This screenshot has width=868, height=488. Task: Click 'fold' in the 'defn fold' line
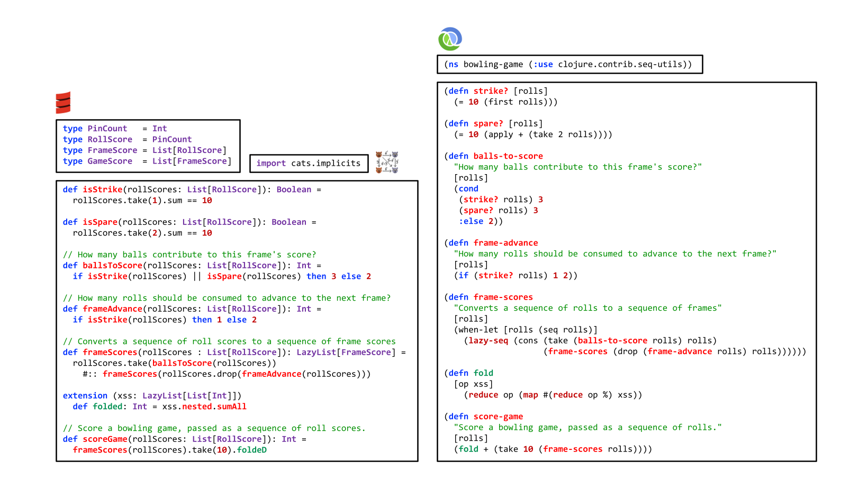[483, 373]
